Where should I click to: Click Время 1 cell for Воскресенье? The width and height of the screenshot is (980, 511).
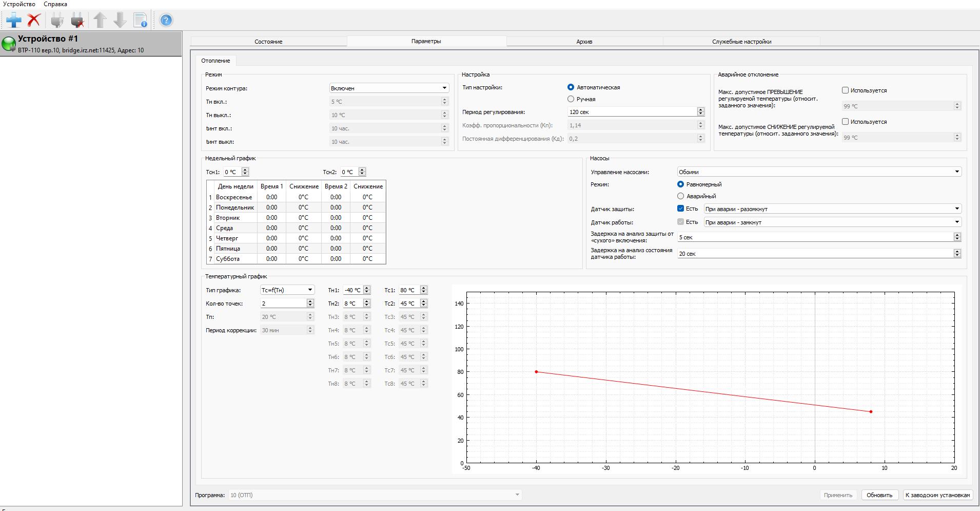pos(272,197)
